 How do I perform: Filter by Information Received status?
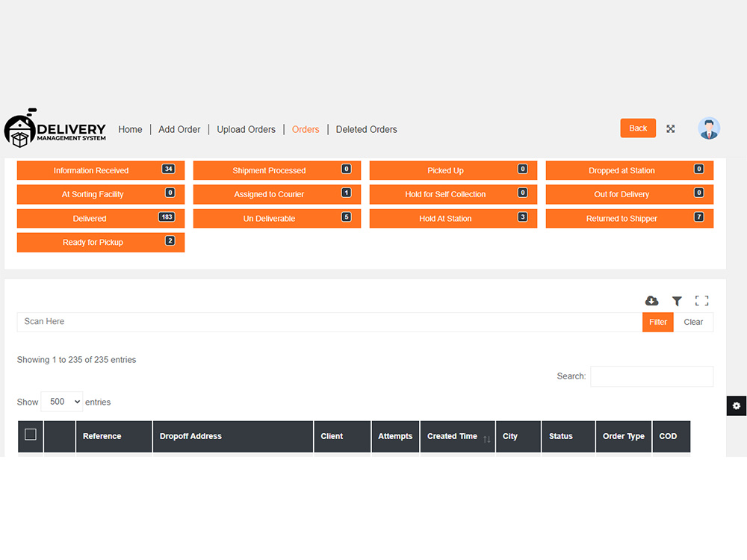coord(101,170)
